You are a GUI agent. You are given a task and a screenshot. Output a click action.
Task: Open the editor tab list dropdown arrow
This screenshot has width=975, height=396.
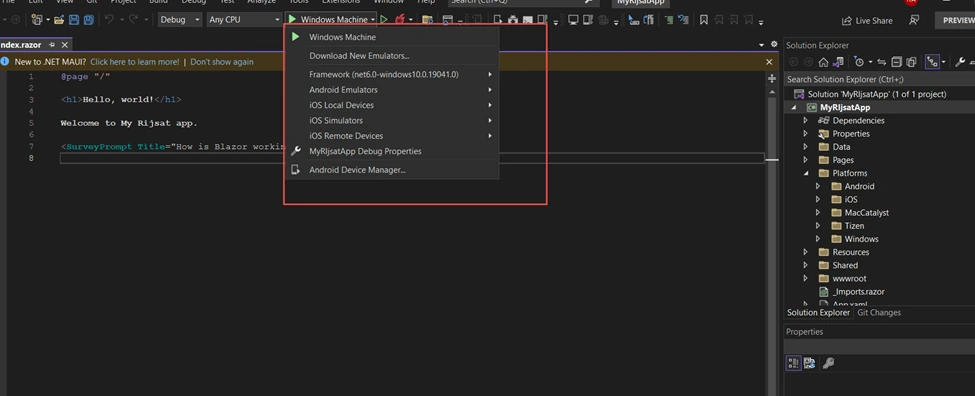pos(762,45)
